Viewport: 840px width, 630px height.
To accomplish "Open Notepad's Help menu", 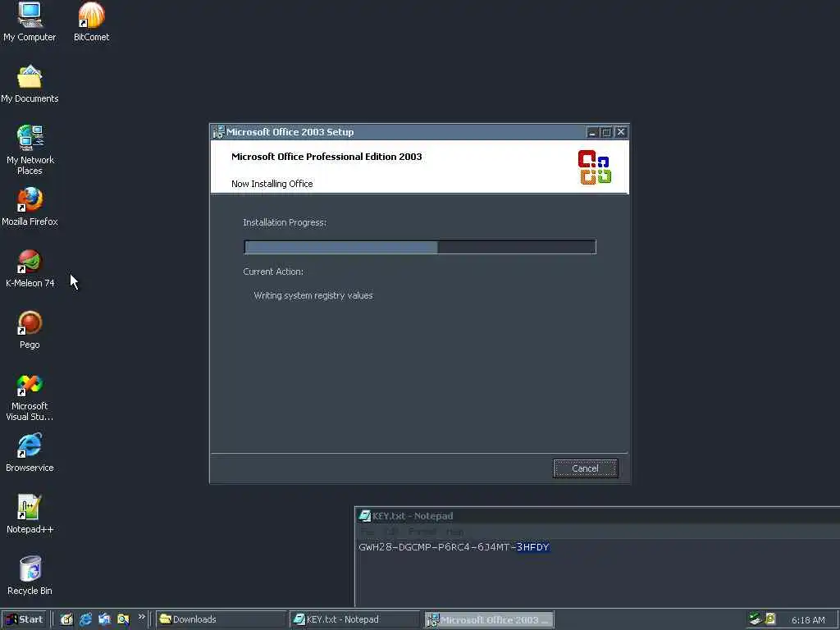I will pos(454,532).
